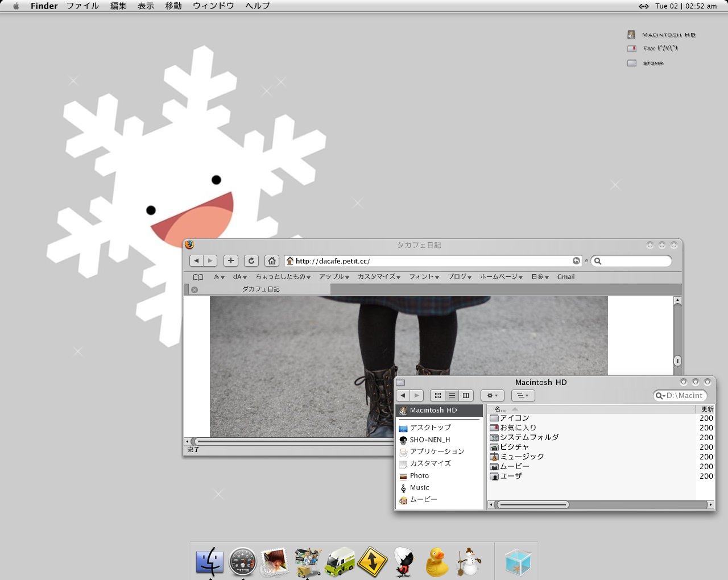Go forward in the browser window
The image size is (728, 580).
(210, 260)
